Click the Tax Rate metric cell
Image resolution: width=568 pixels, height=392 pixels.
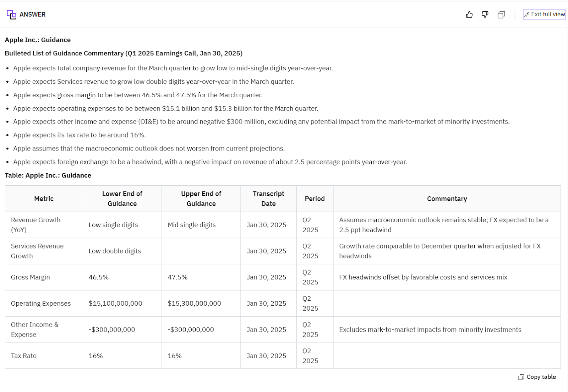[x=23, y=355]
